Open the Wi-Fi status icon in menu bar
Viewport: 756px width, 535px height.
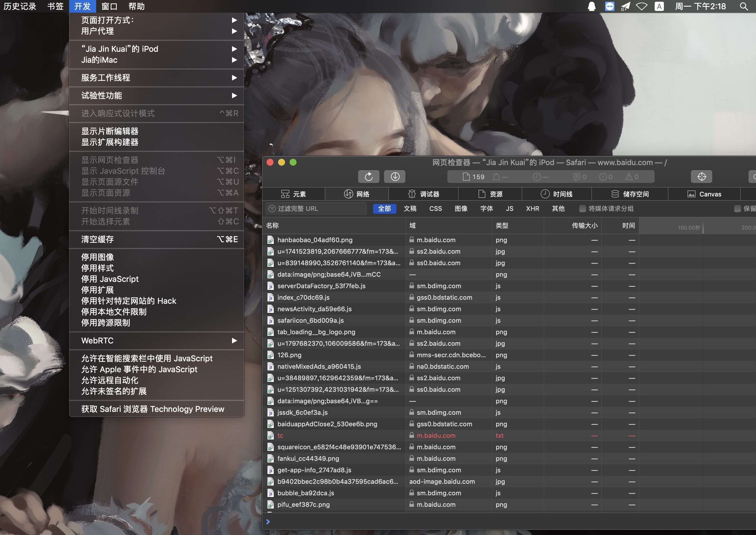[x=641, y=6]
